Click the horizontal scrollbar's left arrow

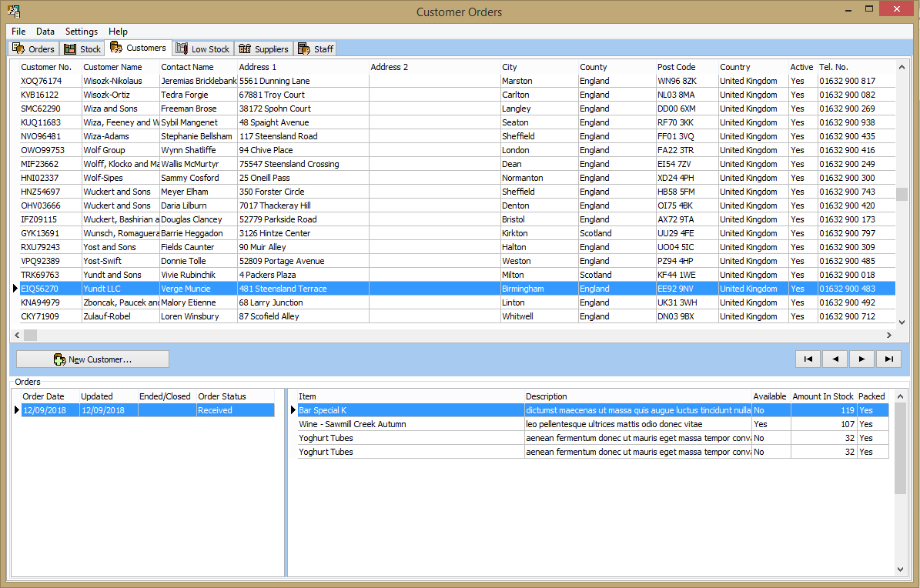coord(15,335)
